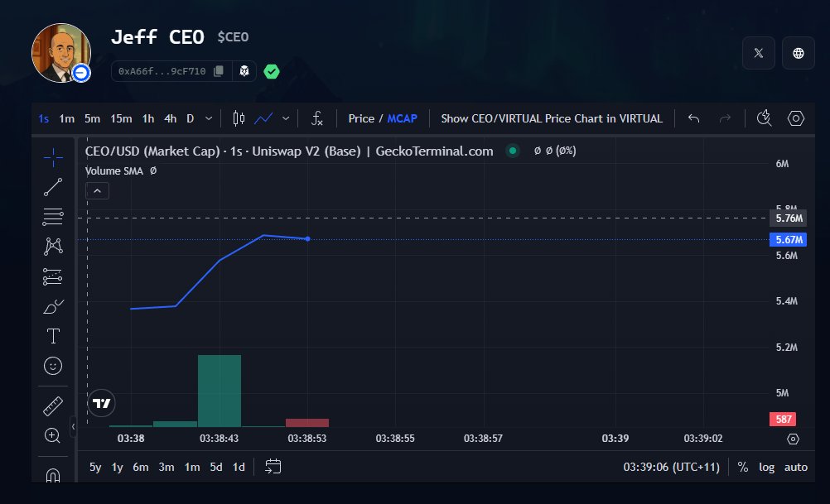
Task: Set range to 1y
Action: [x=117, y=467]
